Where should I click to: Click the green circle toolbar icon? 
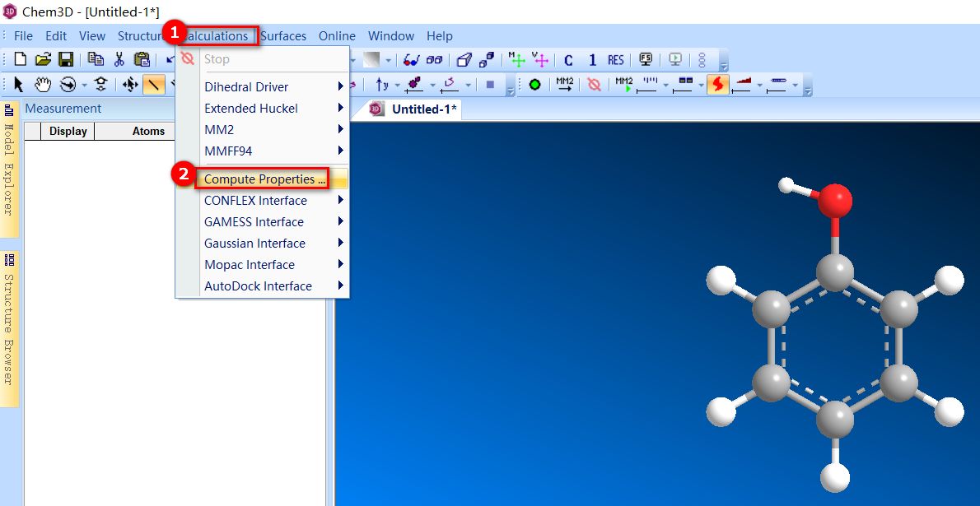[x=534, y=84]
